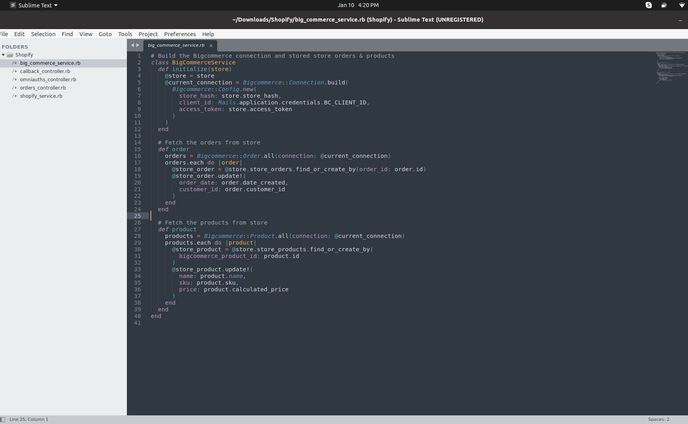Open shopify_service.rb from sidebar
688x424 pixels.
pyautogui.click(x=41, y=96)
